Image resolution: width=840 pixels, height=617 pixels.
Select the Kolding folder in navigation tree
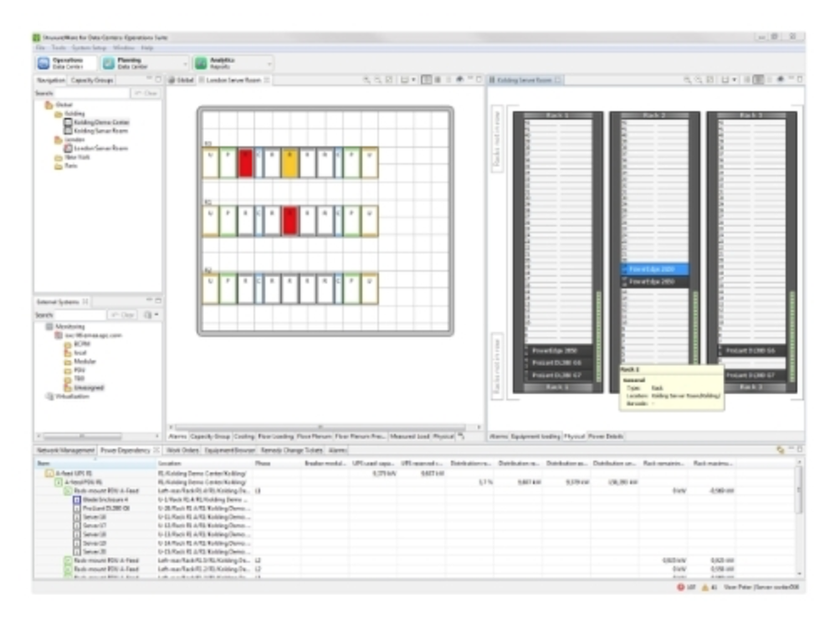[x=69, y=114]
